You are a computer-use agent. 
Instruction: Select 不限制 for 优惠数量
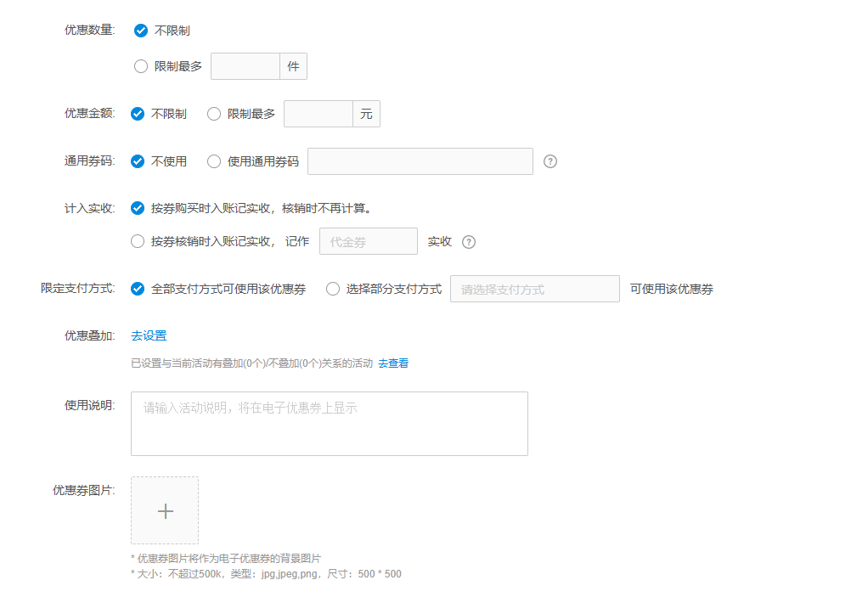click(140, 30)
